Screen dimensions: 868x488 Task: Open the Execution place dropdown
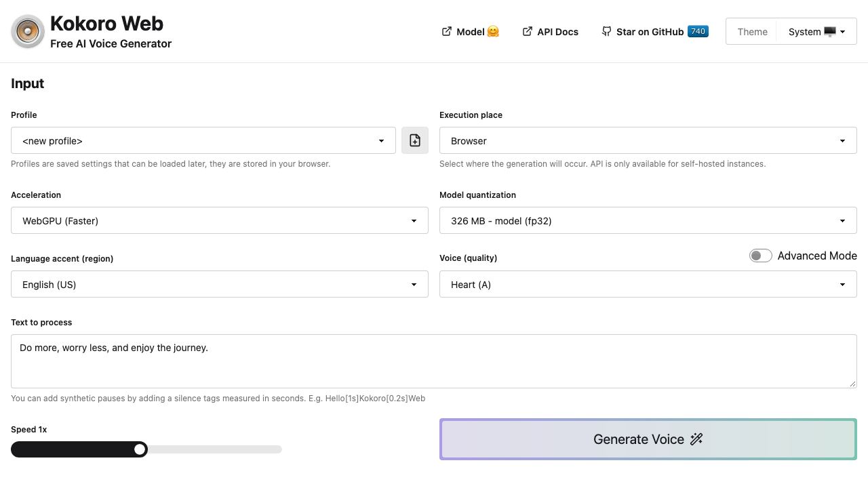(x=648, y=140)
